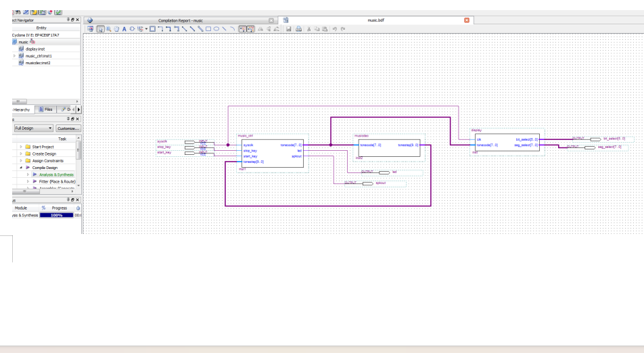
Task: Choose the Oval drawing tool
Action: click(x=216, y=29)
